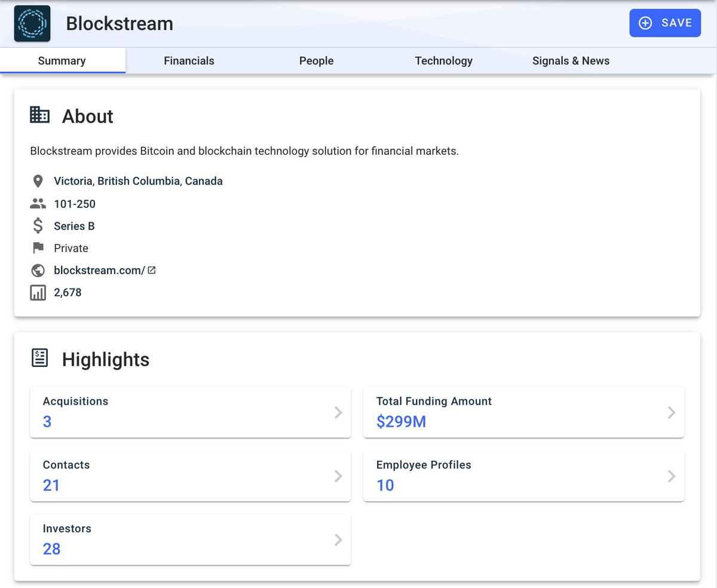Click the Blockstream description sentence

coord(244,151)
